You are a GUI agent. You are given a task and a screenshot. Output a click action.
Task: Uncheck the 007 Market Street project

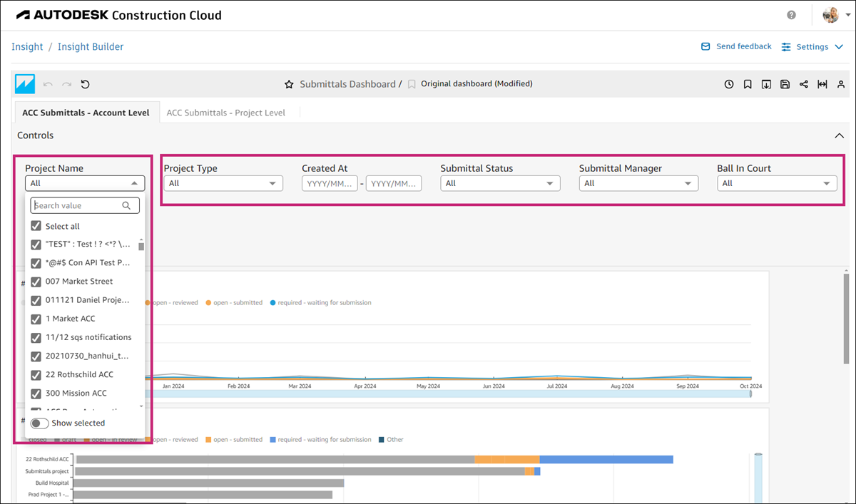36,281
